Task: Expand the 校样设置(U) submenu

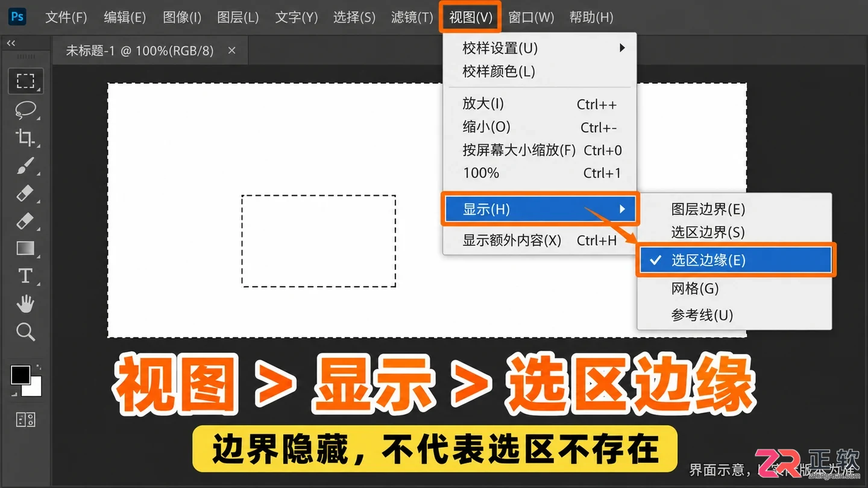Action: click(539, 48)
